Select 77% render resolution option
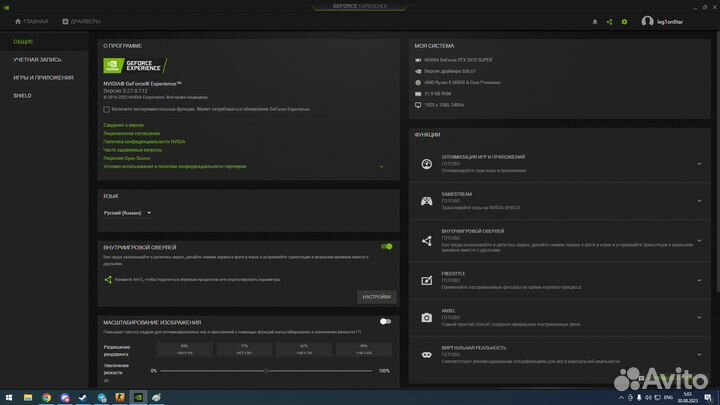The height and width of the screenshot is (405, 720). click(244, 349)
